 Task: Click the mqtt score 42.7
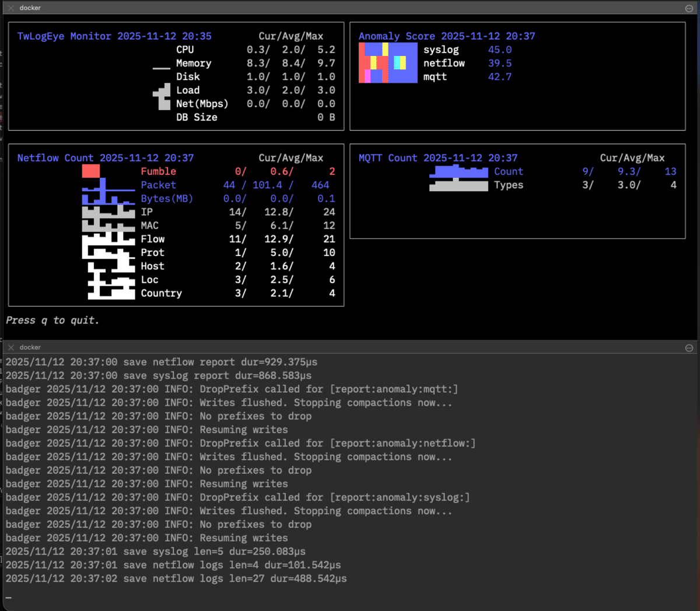click(x=500, y=76)
